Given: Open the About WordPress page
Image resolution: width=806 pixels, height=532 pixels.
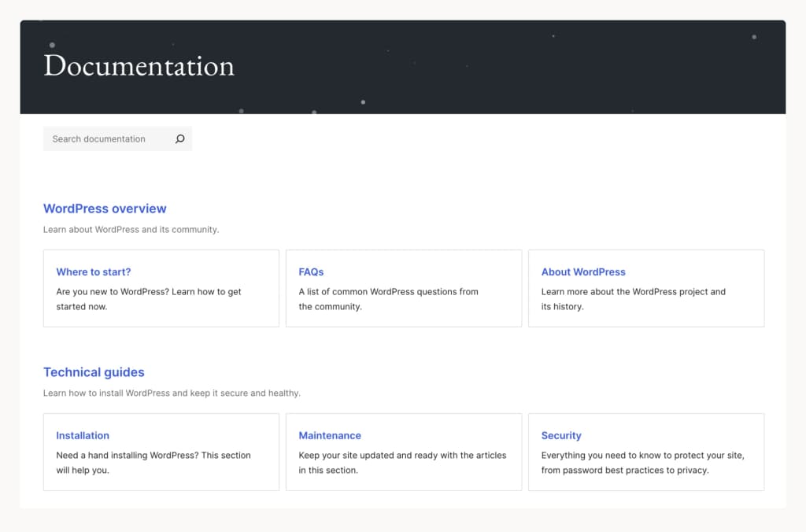Looking at the screenshot, I should (583, 272).
